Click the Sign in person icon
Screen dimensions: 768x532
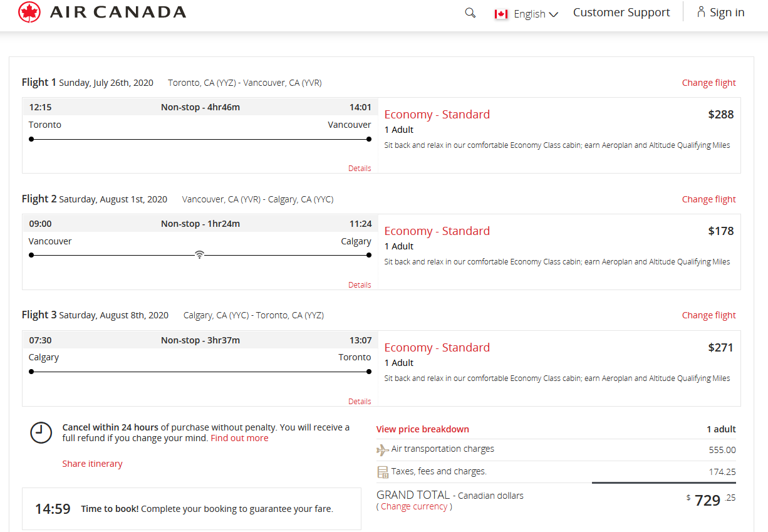[x=701, y=12]
